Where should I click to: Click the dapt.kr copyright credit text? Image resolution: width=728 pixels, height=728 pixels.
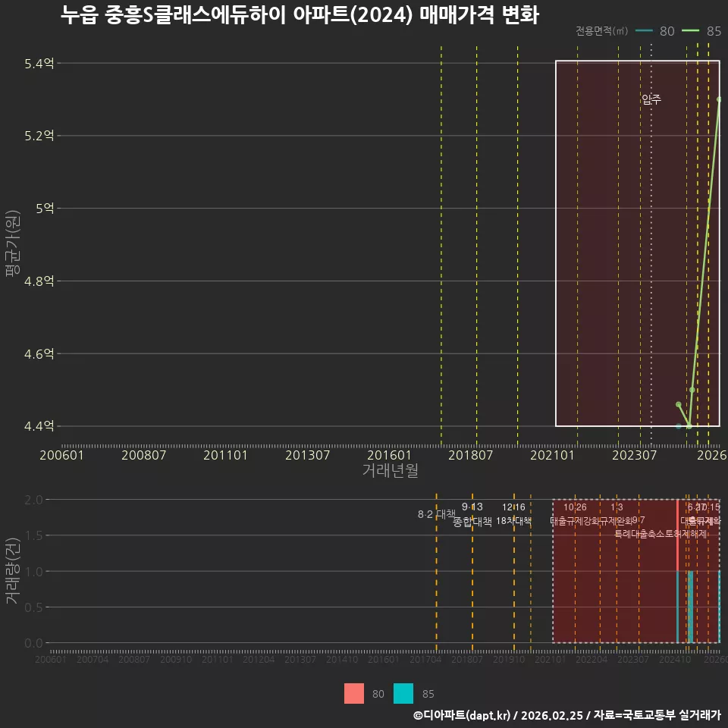[567, 715]
